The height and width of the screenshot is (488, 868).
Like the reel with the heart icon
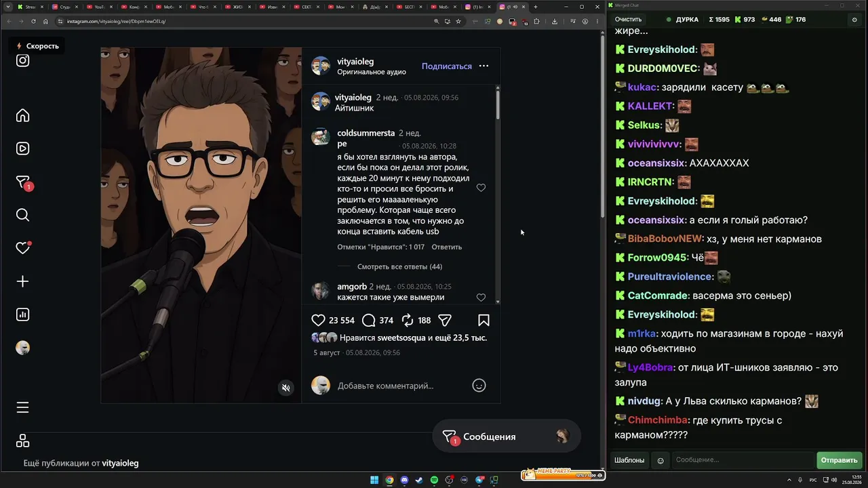tap(318, 321)
